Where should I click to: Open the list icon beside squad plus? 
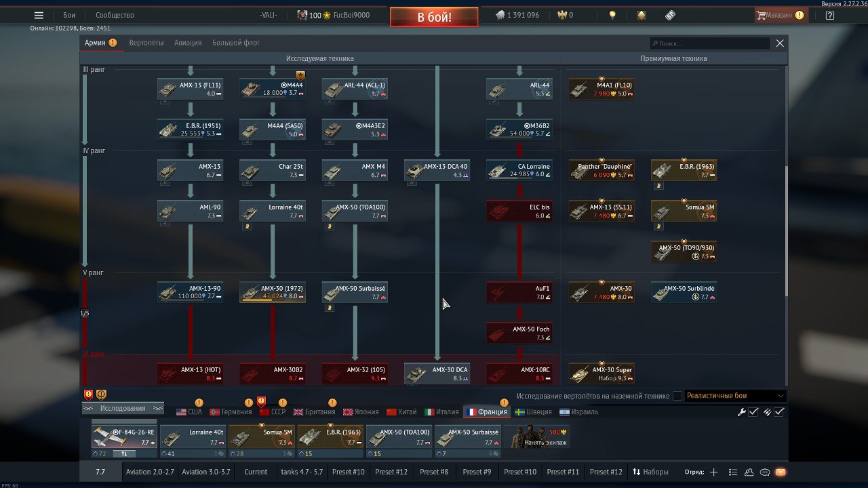click(x=732, y=472)
